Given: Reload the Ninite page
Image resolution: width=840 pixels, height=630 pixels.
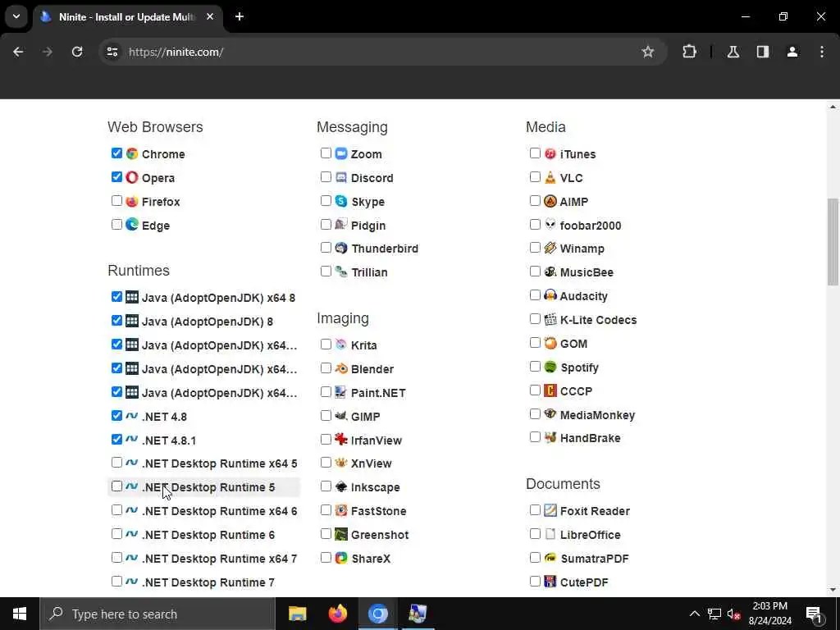Looking at the screenshot, I should (x=77, y=52).
